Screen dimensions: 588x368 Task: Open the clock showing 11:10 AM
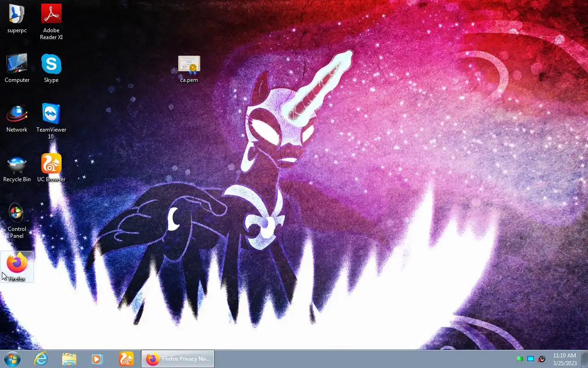pos(565,359)
